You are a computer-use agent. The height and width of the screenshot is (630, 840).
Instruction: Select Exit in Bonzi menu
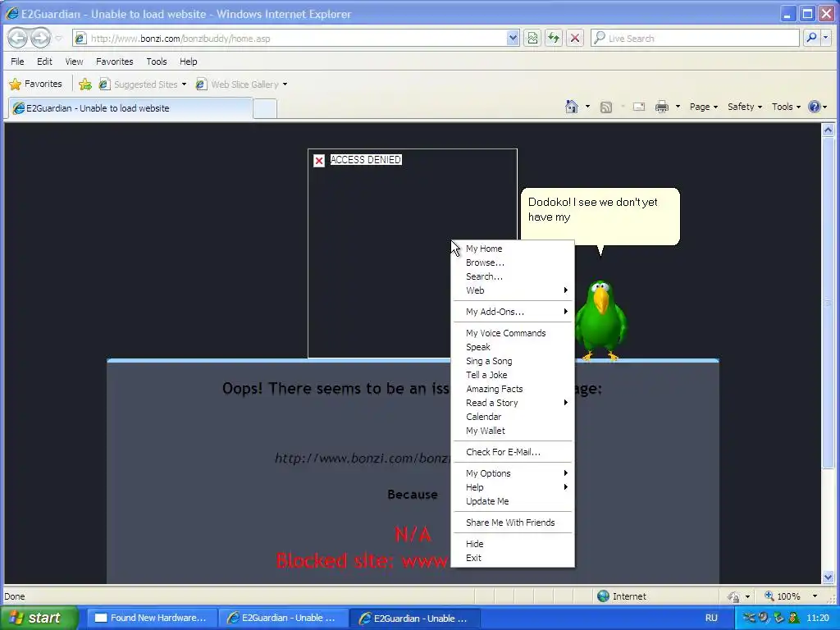coord(514,558)
